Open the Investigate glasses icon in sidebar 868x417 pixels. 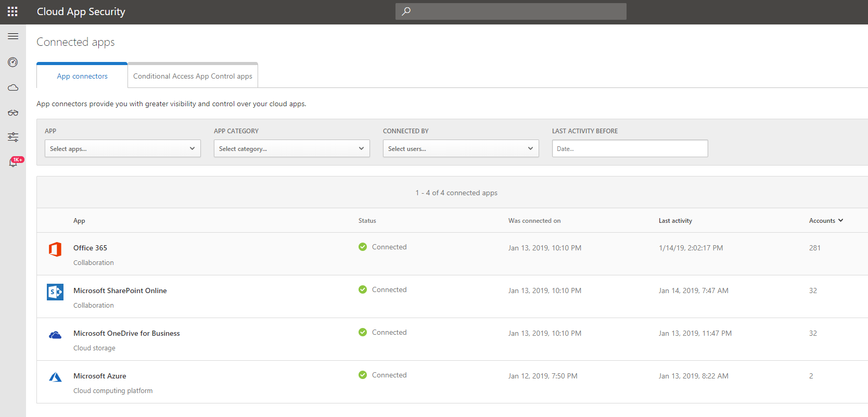13,112
